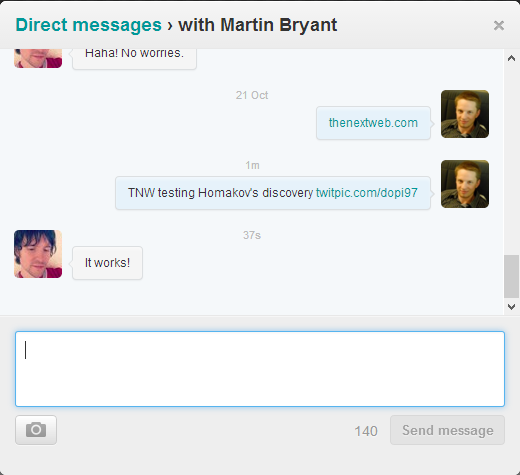
Task: Click the 140 character counter
Action: (366, 431)
